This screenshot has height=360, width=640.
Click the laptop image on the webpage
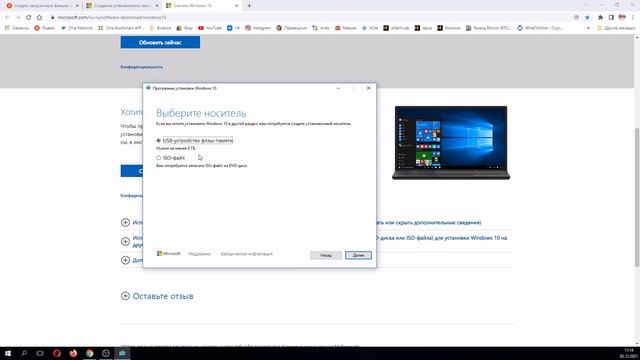coord(451,142)
